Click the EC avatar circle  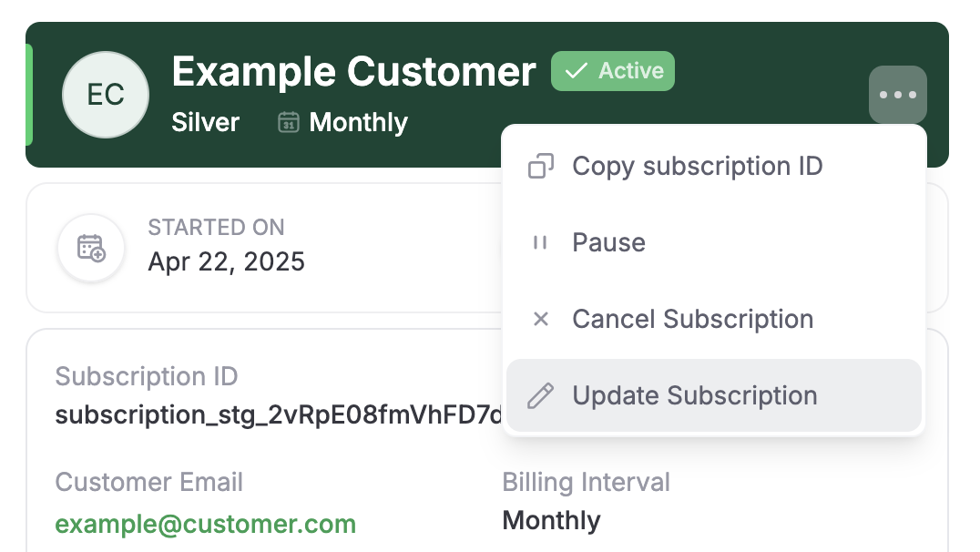tap(106, 95)
